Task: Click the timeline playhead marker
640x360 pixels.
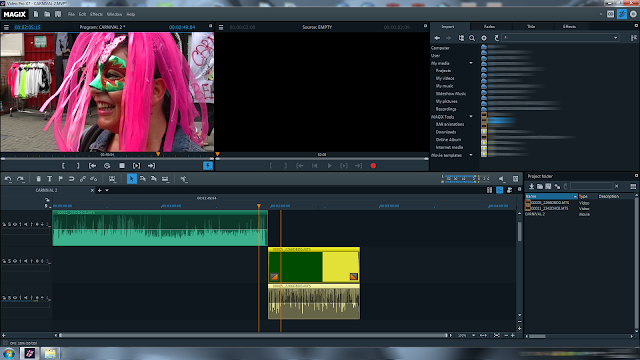Action: [x=259, y=206]
